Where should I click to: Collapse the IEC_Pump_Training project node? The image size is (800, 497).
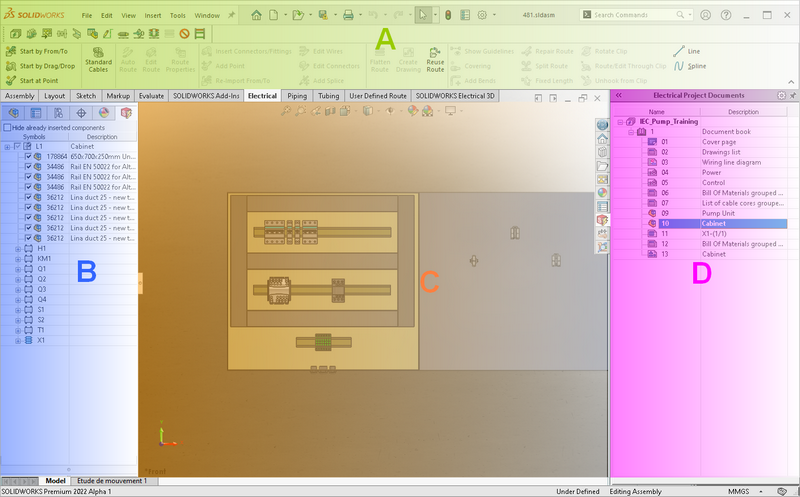coord(620,121)
